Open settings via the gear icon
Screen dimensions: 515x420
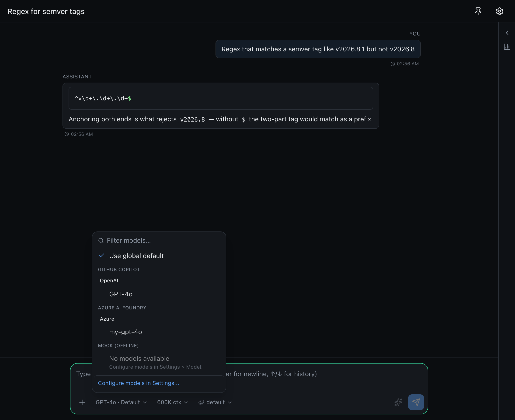tap(499, 11)
